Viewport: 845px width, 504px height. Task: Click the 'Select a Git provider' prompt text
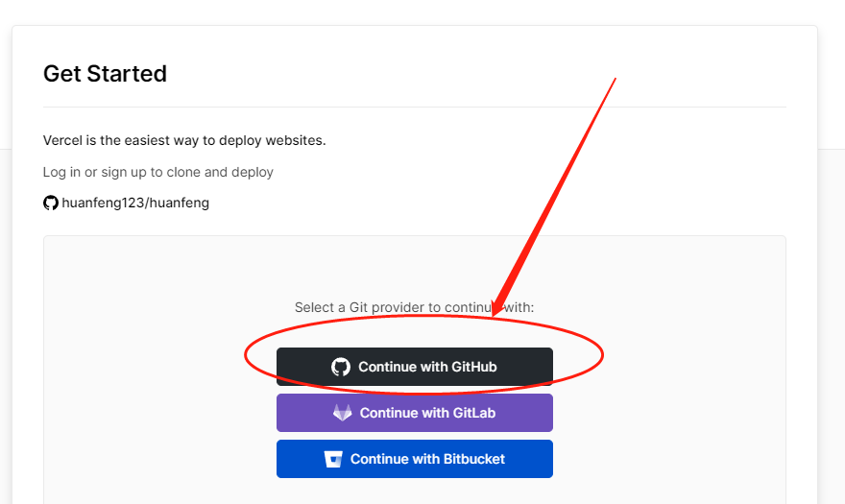point(414,307)
